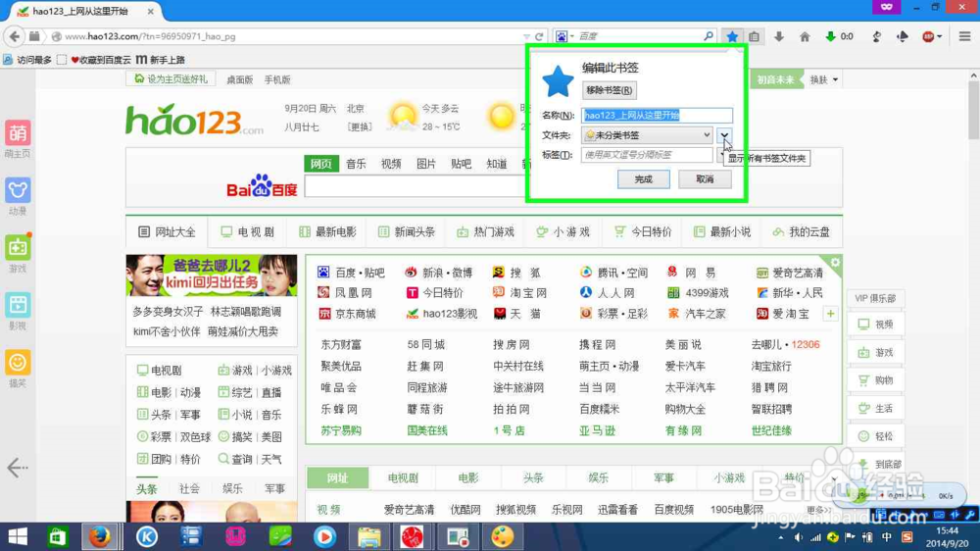The height and width of the screenshot is (551, 980).
Task: Click the reload page icon in the address bar
Action: point(539,36)
